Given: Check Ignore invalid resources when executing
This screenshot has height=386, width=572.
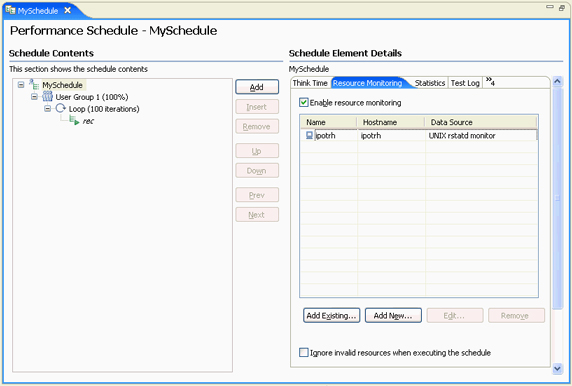Looking at the screenshot, I should tap(304, 352).
